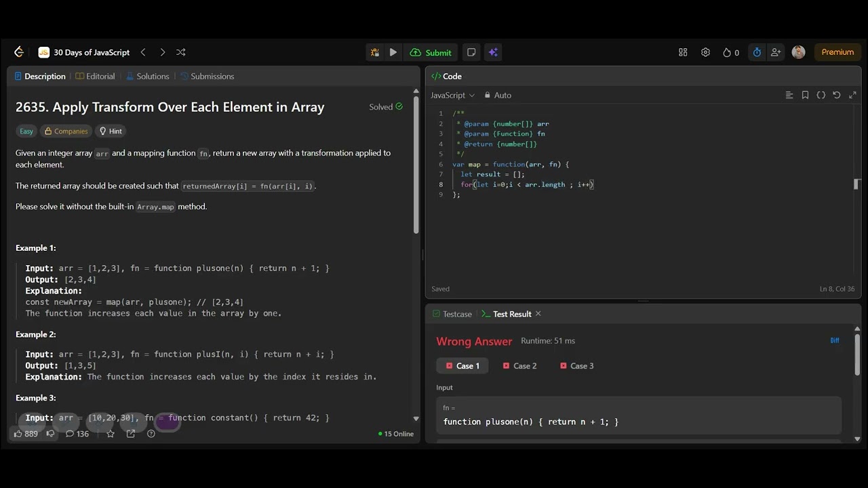
Task: Open the JavaScript language dropdown
Action: 452,95
